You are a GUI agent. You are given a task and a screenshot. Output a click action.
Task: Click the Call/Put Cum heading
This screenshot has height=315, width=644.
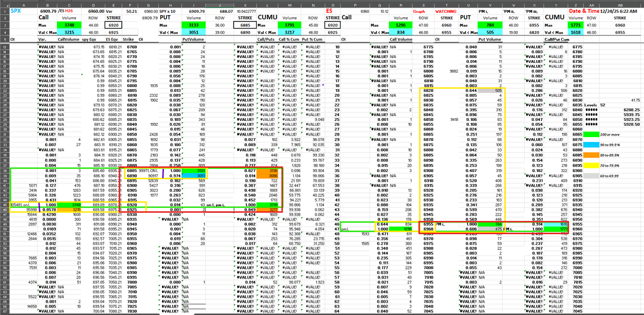click(556, 39)
